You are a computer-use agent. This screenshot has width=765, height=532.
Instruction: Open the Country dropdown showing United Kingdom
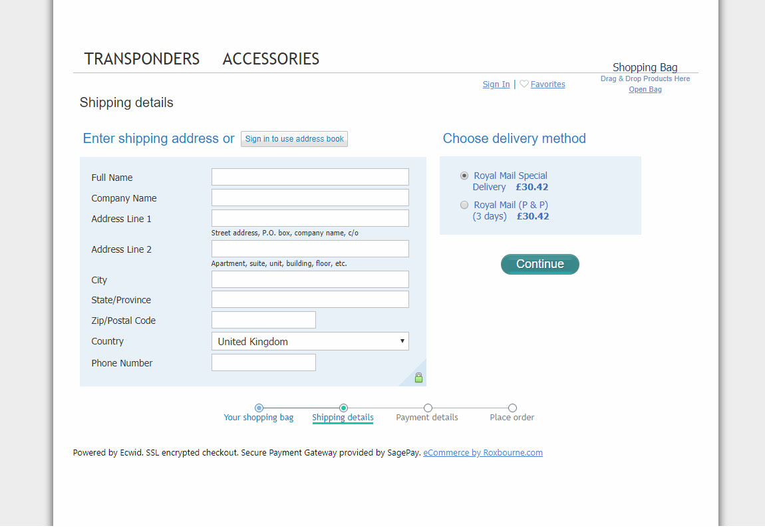pos(310,341)
